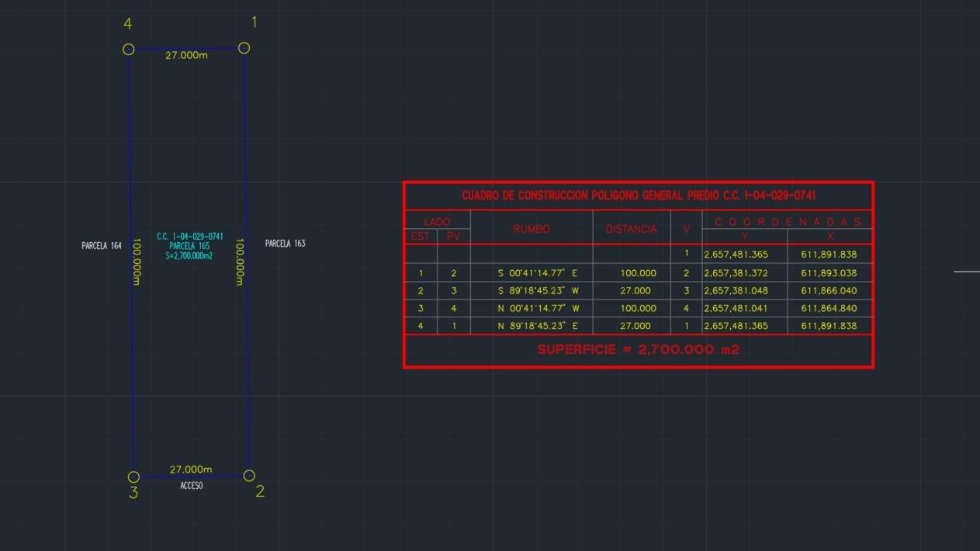Select the DISTANCIA column header
The height and width of the screenshot is (551, 980).
[x=631, y=229]
